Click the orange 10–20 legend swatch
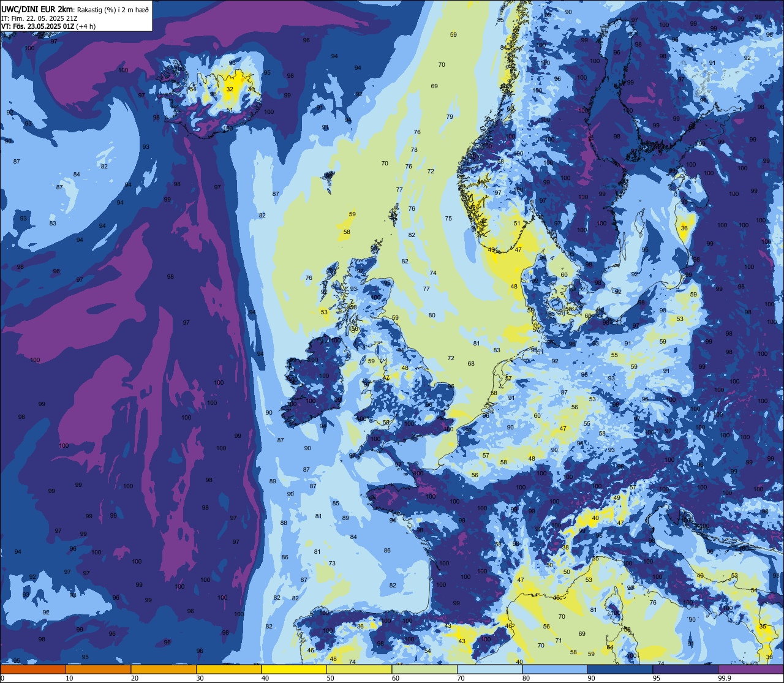This screenshot has width=784, height=683. tap(98, 669)
